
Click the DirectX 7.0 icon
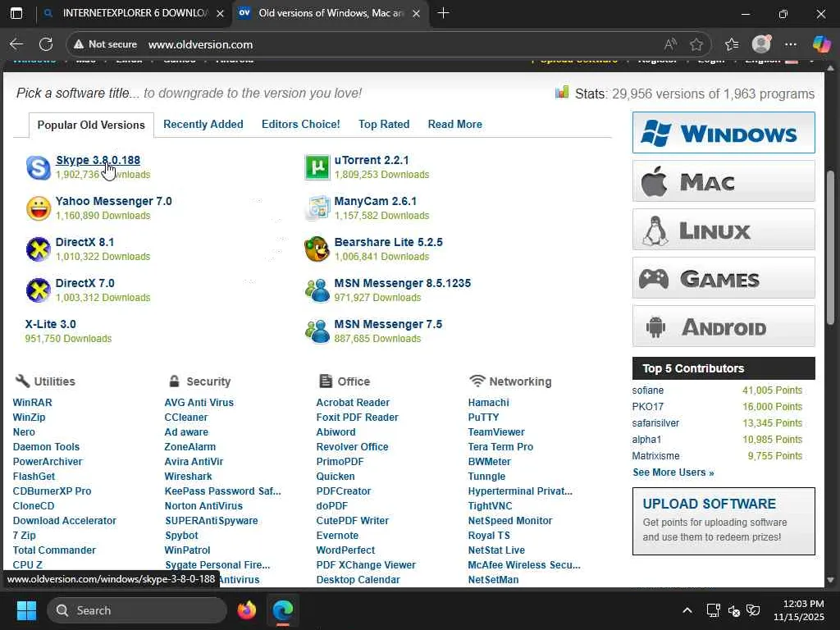tap(39, 290)
